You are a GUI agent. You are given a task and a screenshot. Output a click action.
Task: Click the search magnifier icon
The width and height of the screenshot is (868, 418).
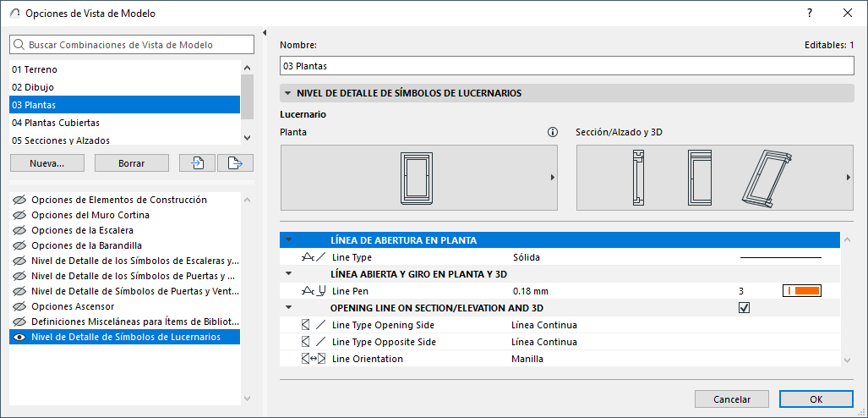coord(19,45)
